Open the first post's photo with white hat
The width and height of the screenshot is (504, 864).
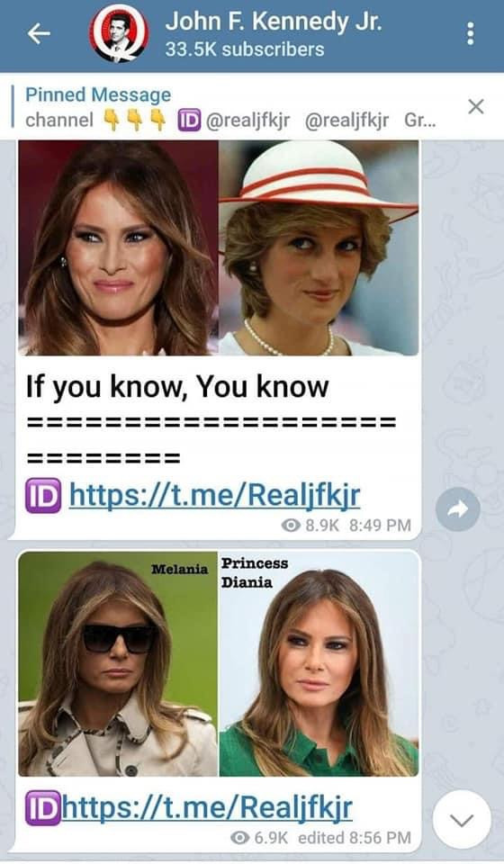click(319, 247)
